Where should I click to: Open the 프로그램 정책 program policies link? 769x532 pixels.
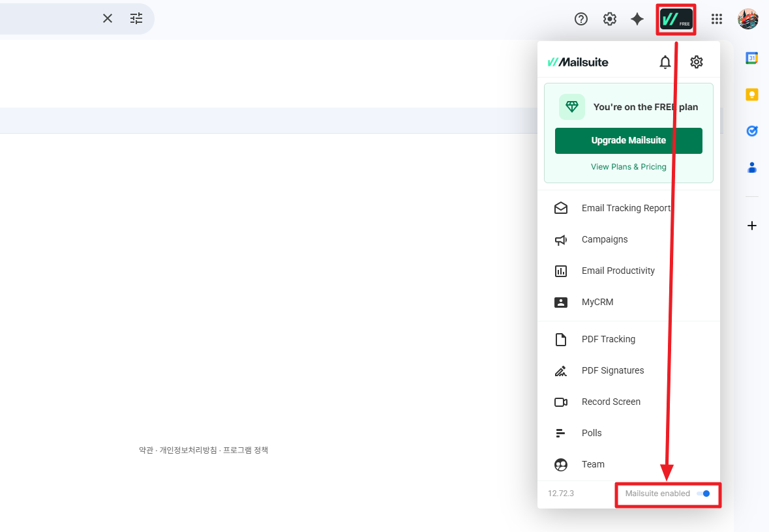click(245, 450)
